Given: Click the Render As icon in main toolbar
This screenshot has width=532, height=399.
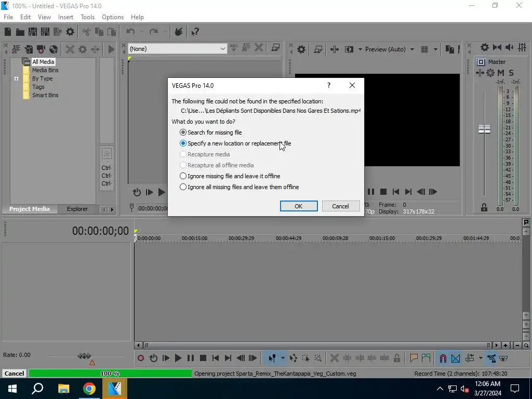Looking at the screenshot, I should (x=58, y=32).
